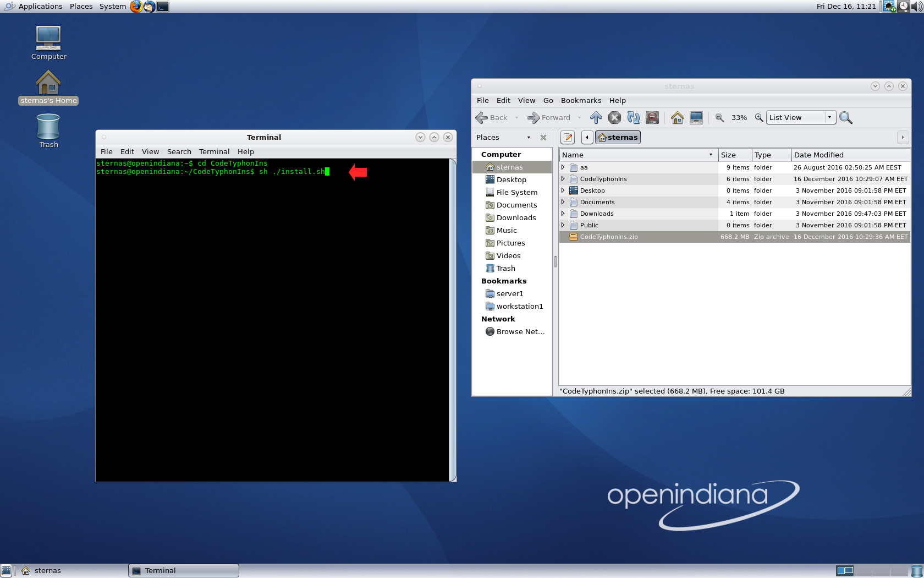
Task: Open the Applications menu in the top panel
Action: (33, 7)
